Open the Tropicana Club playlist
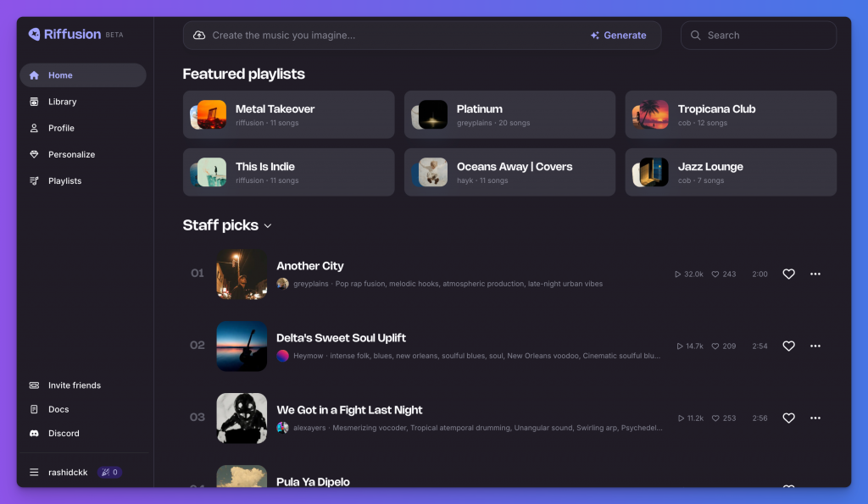868x504 pixels. (731, 114)
